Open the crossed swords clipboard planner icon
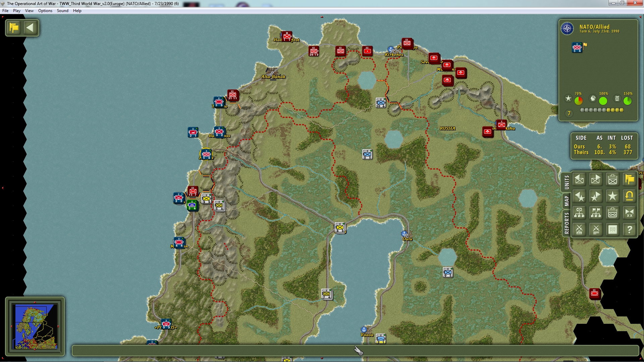The height and width of the screenshot is (362, 644). [579, 230]
